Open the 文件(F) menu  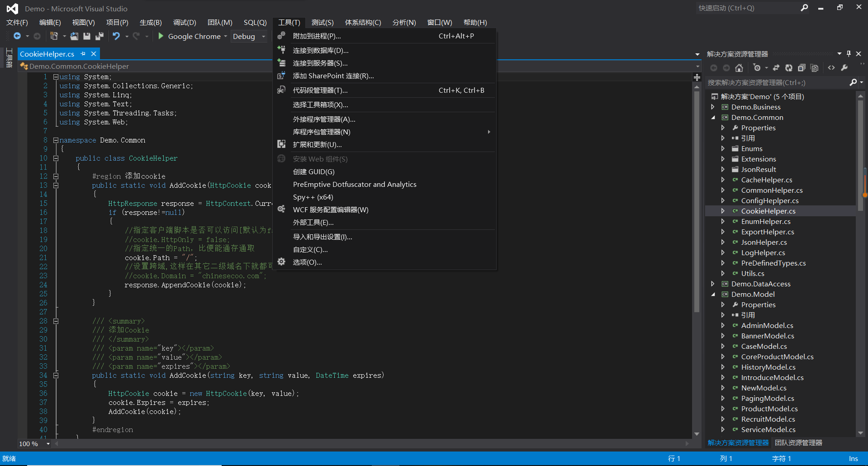tap(17, 23)
